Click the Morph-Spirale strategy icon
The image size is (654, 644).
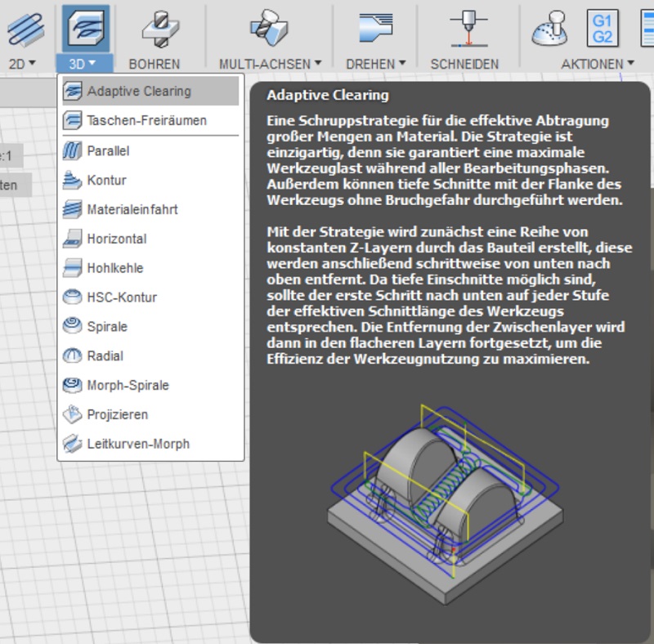point(72,385)
